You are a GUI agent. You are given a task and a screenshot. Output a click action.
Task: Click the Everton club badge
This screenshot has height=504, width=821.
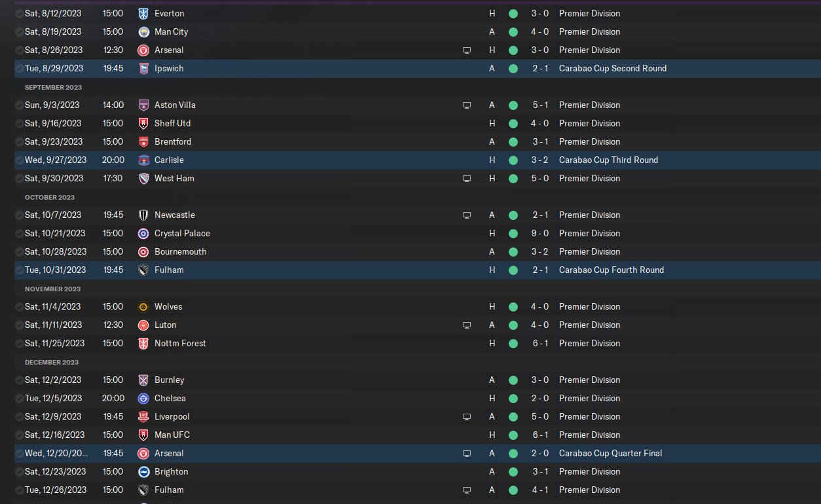pyautogui.click(x=143, y=13)
